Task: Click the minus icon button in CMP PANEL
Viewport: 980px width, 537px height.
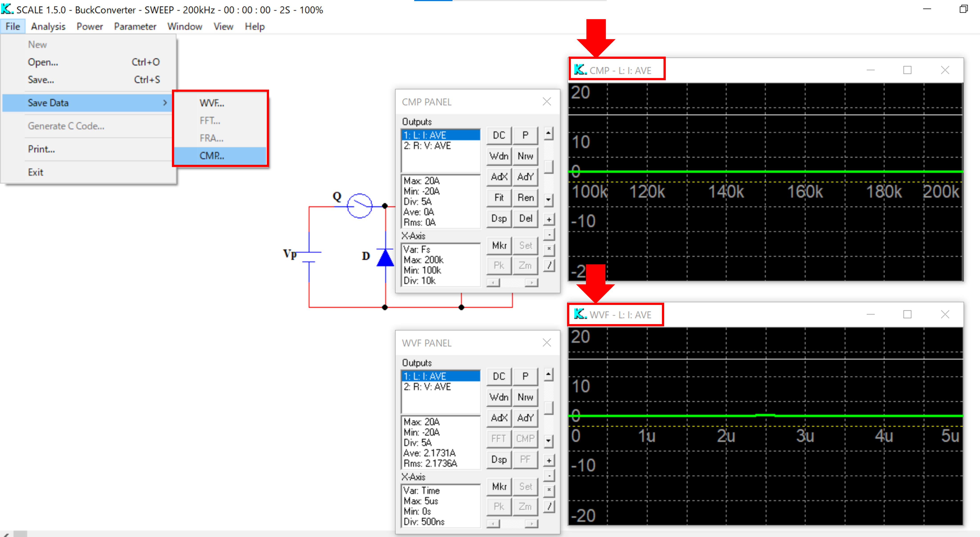Action: coord(549,235)
